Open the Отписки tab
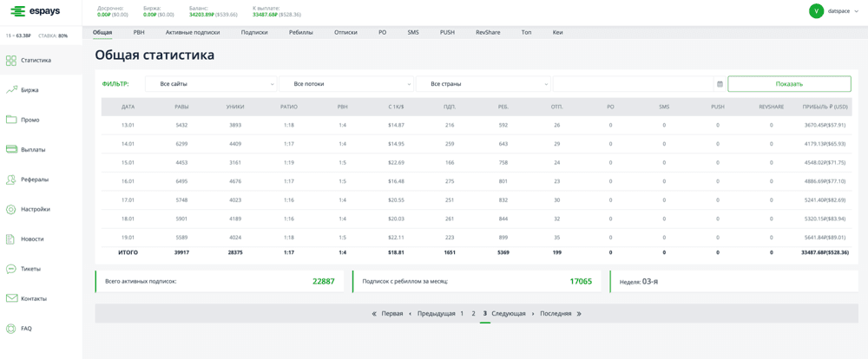Image resolution: width=868 pixels, height=359 pixels. (345, 33)
